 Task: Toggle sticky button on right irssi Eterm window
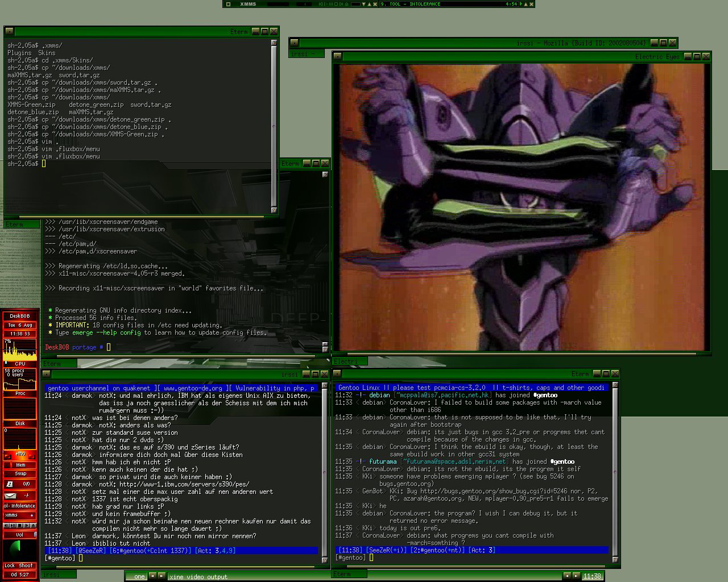[337, 374]
